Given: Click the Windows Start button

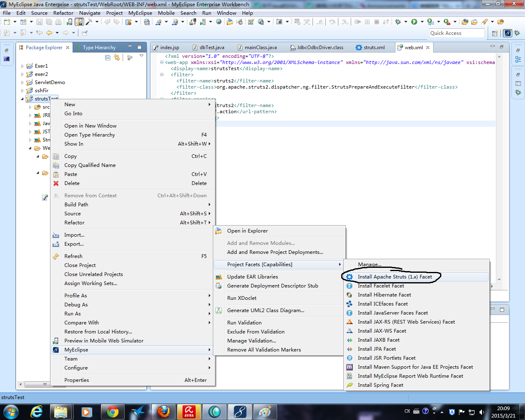Looking at the screenshot, I should click(11, 411).
